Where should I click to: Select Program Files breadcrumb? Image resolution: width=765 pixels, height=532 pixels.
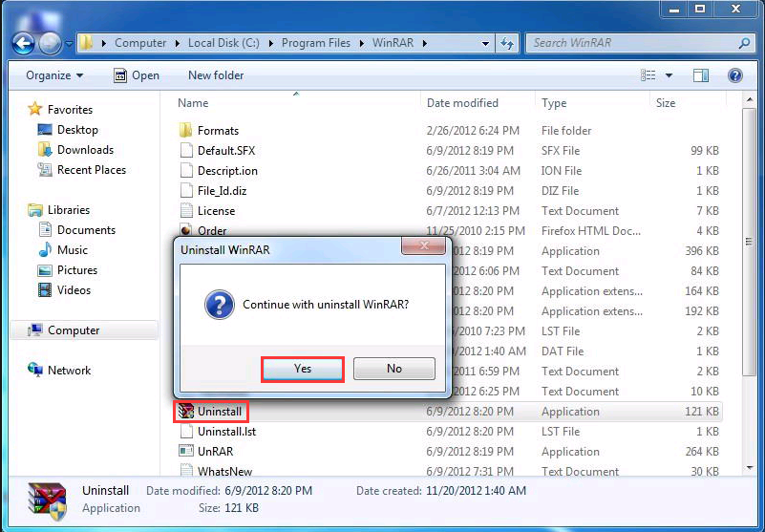click(316, 43)
